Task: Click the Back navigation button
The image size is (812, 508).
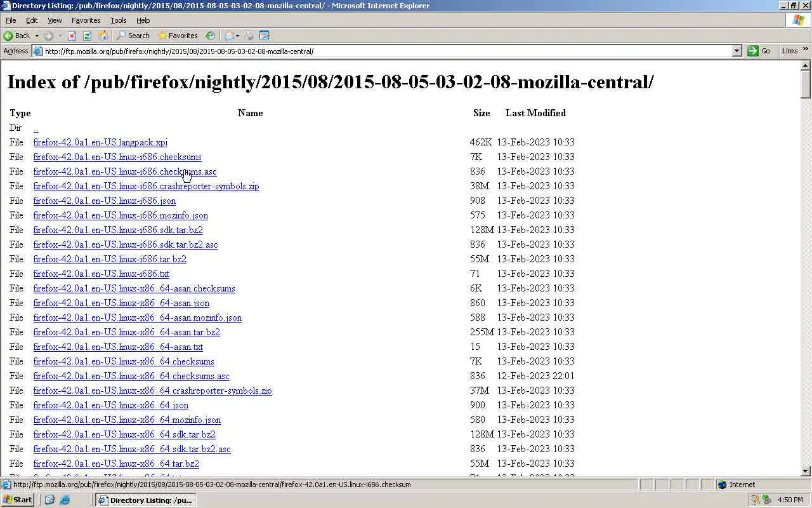Action: click(17, 36)
